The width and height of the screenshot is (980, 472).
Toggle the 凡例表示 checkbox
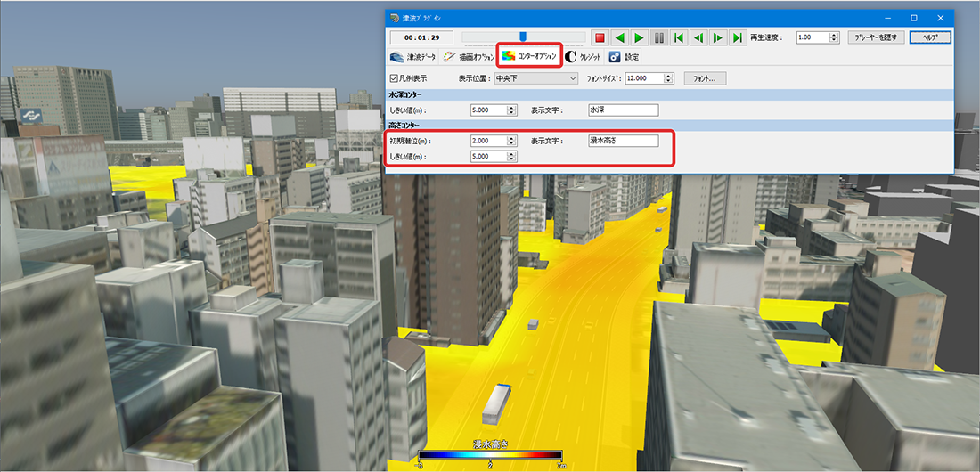click(x=394, y=78)
